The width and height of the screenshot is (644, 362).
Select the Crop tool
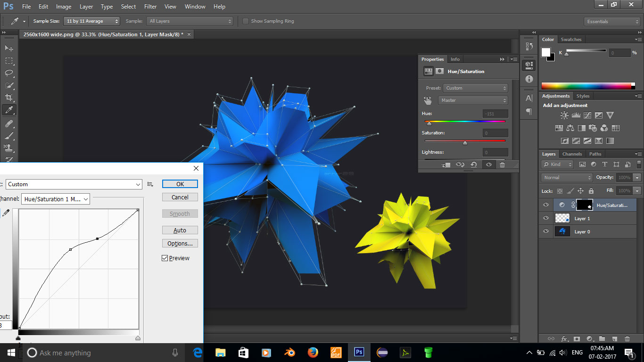[x=9, y=98]
